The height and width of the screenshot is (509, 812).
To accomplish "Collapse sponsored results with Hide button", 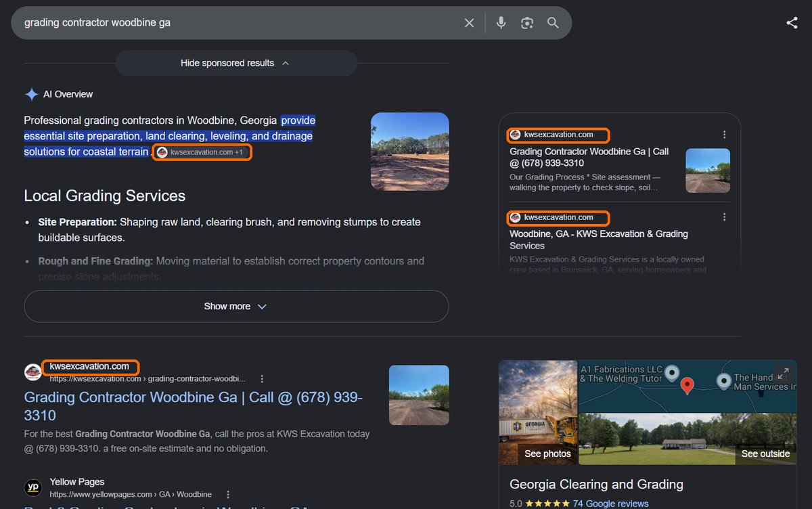I will (236, 63).
